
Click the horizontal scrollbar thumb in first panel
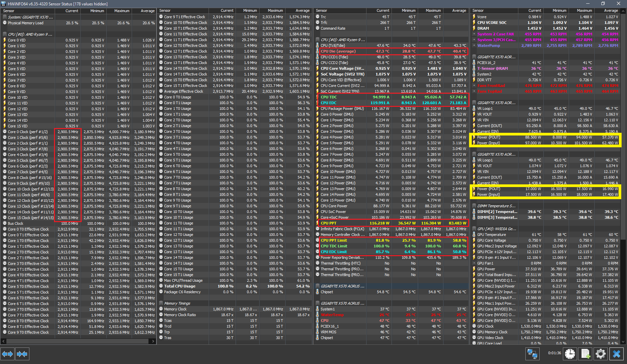[x=78, y=341]
